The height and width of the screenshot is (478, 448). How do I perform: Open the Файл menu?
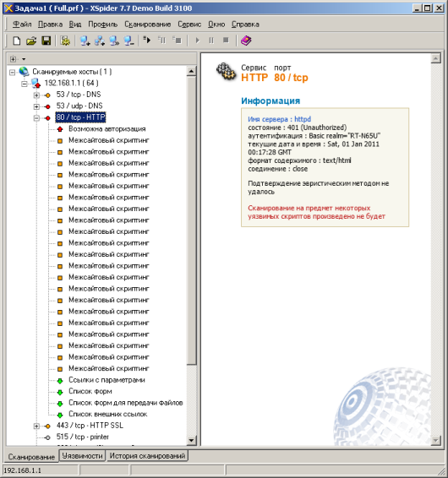click(22, 24)
